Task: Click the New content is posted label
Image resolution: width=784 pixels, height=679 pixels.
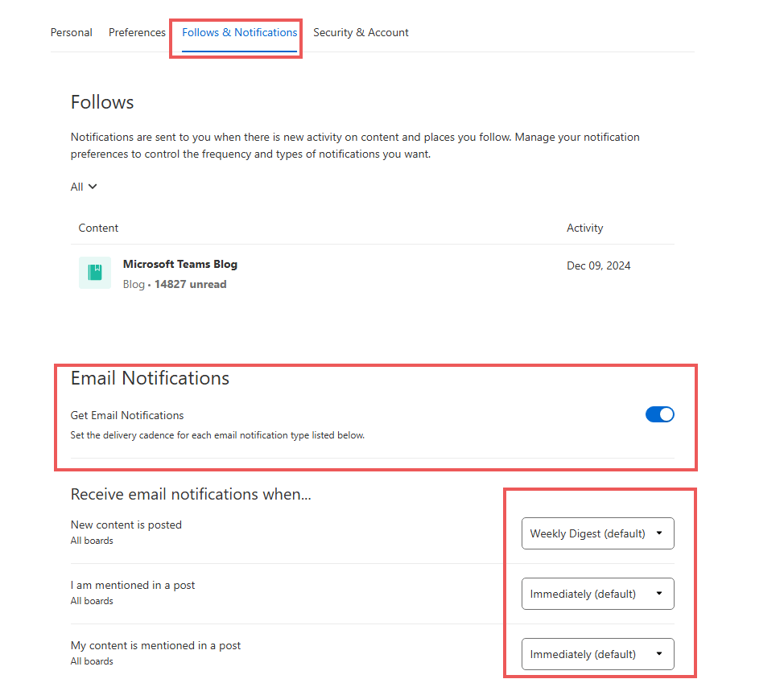Action: point(126,525)
